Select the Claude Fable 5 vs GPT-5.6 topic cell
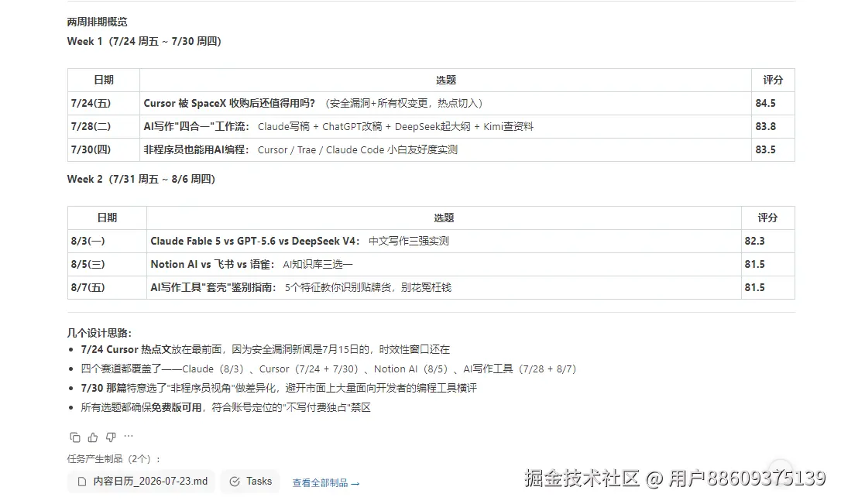The height and width of the screenshot is (504, 841). [444, 241]
